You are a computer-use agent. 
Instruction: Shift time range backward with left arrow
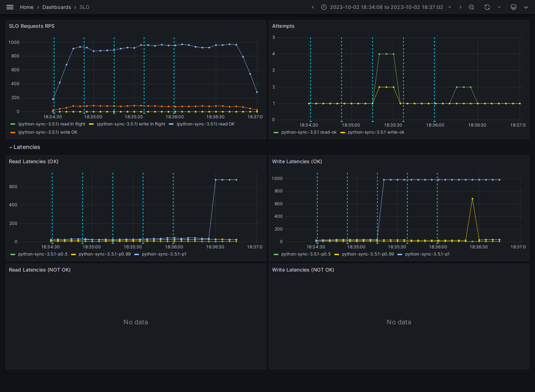[x=313, y=7]
